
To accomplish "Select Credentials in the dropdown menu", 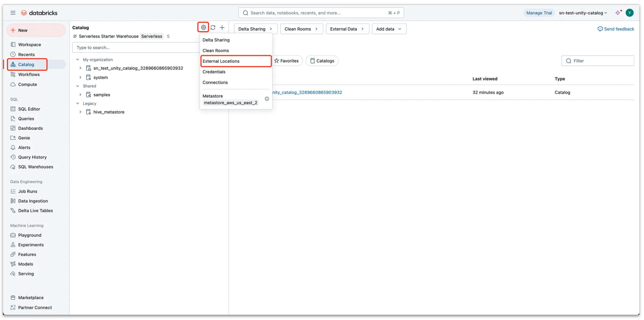I will tap(214, 72).
